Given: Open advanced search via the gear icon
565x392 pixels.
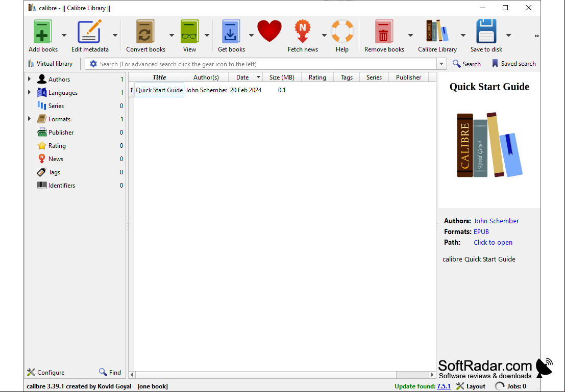Looking at the screenshot, I should click(93, 64).
